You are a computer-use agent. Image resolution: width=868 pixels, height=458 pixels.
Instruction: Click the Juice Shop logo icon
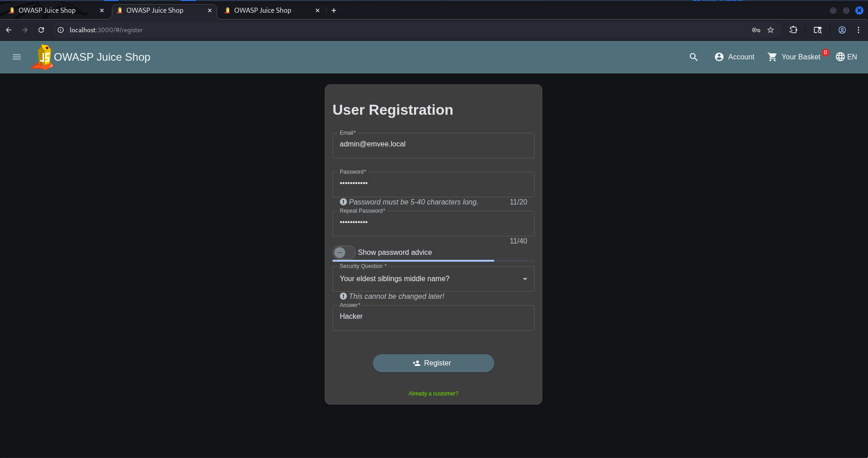pyautogui.click(x=42, y=57)
